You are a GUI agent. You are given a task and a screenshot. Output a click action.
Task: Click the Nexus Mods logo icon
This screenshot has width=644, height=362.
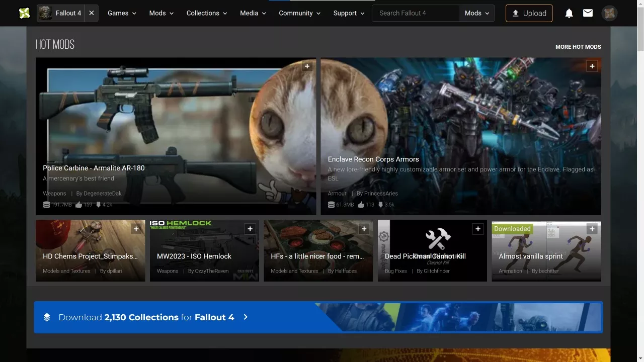pos(24,13)
